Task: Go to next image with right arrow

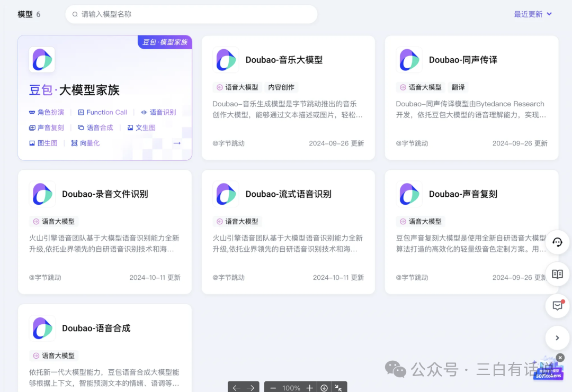Action: click(x=250, y=388)
